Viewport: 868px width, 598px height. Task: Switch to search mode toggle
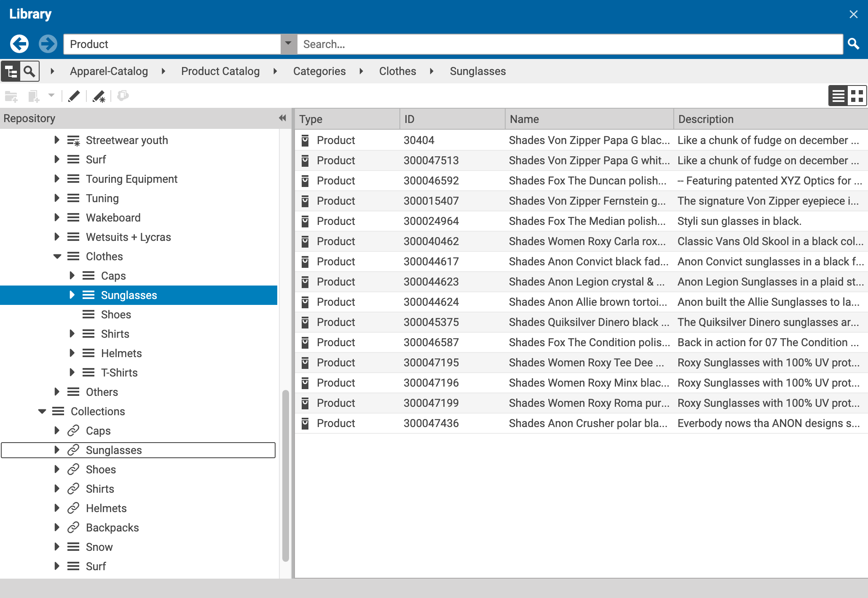pyautogui.click(x=29, y=71)
